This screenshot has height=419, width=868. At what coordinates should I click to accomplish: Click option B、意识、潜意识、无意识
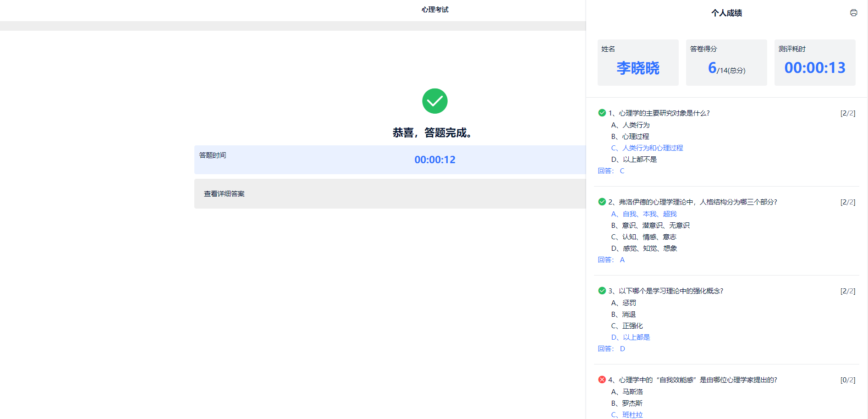point(650,225)
